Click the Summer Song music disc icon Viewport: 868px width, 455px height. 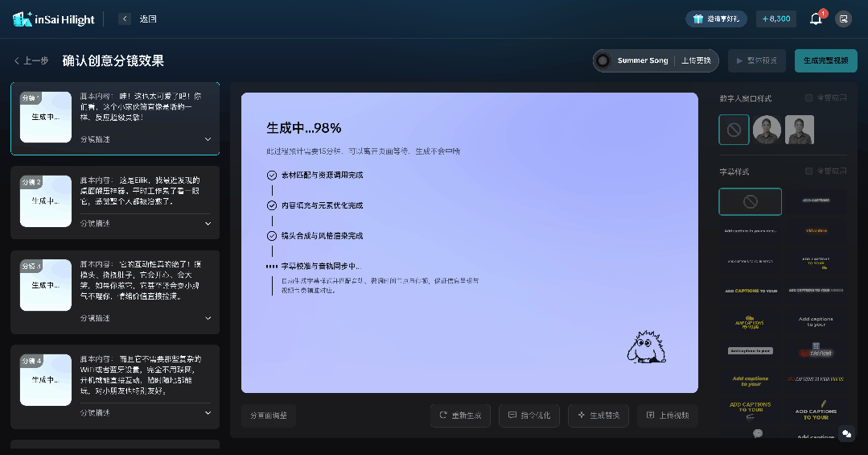(x=603, y=60)
